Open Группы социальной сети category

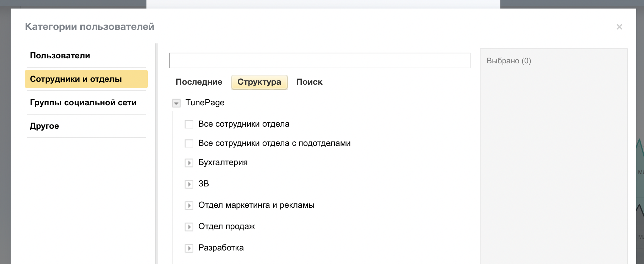coord(83,102)
